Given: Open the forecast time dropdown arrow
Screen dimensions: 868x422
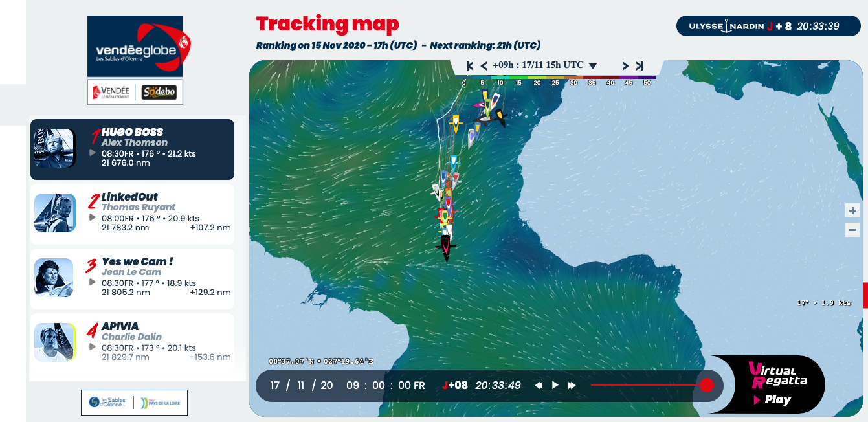Looking at the screenshot, I should 593,66.
